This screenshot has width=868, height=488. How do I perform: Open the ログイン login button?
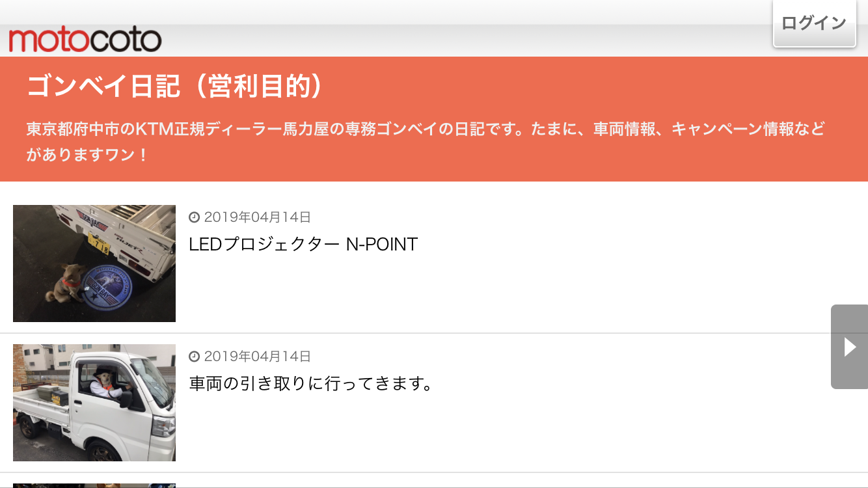pos(814,23)
